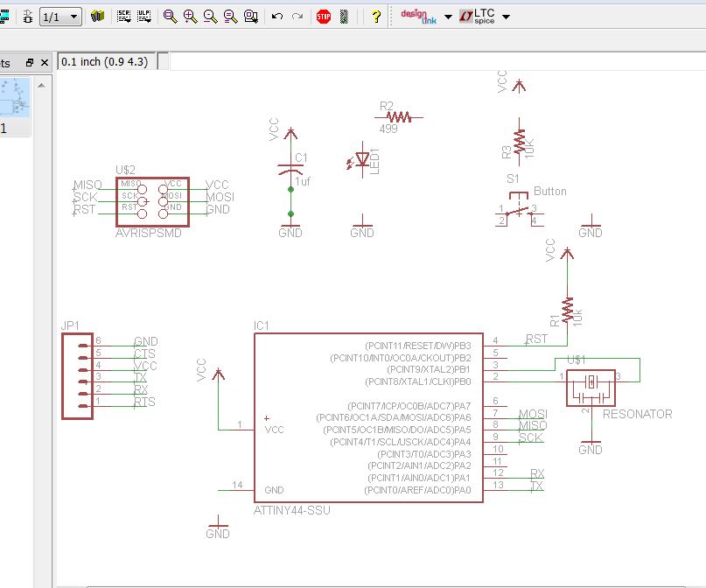Click the Redo arrow icon
The image size is (706, 588).
pos(297,17)
